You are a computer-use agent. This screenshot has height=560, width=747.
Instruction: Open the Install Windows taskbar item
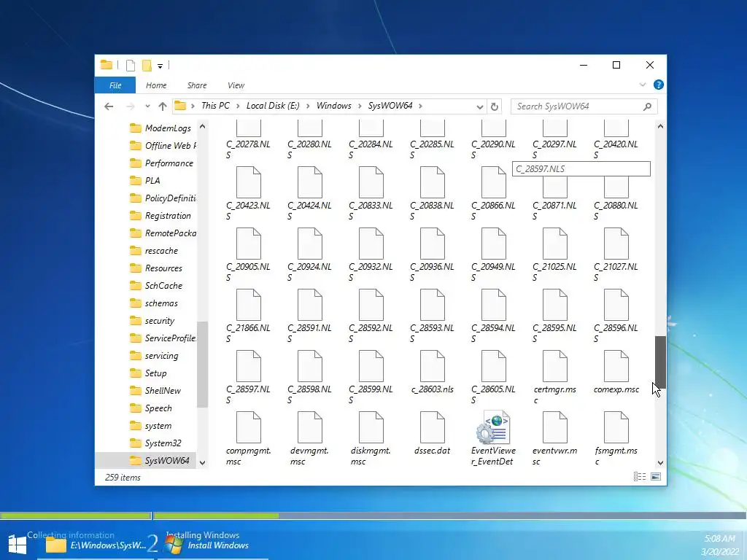[x=212, y=545]
